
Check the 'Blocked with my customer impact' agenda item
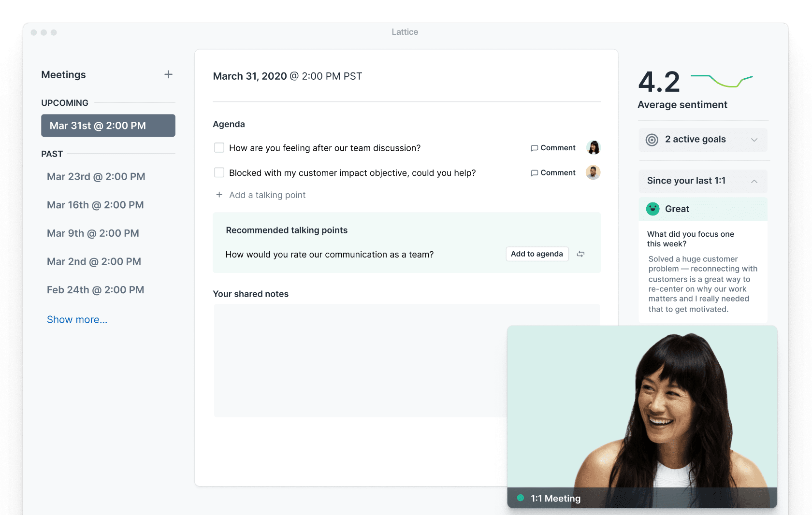click(219, 172)
